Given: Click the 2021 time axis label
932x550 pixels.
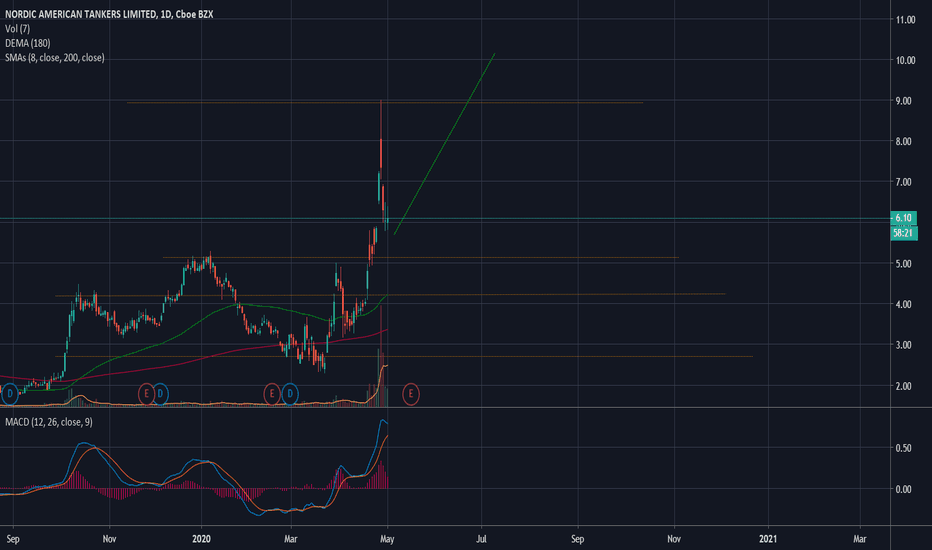Looking at the screenshot, I should (x=768, y=539).
